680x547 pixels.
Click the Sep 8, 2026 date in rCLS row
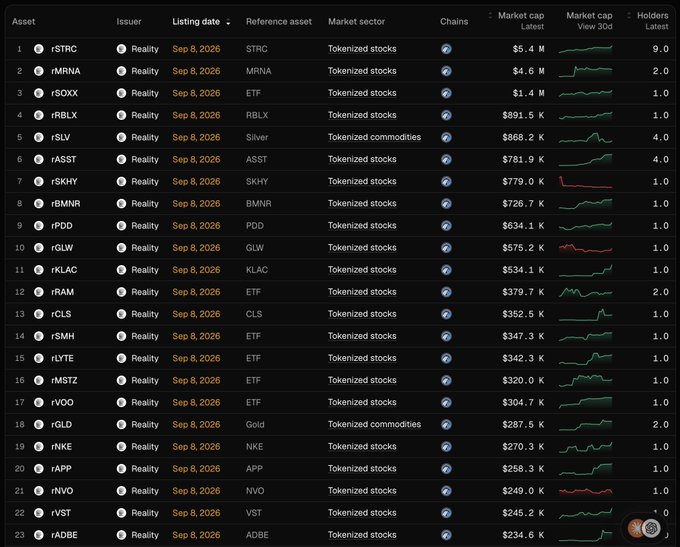click(196, 314)
